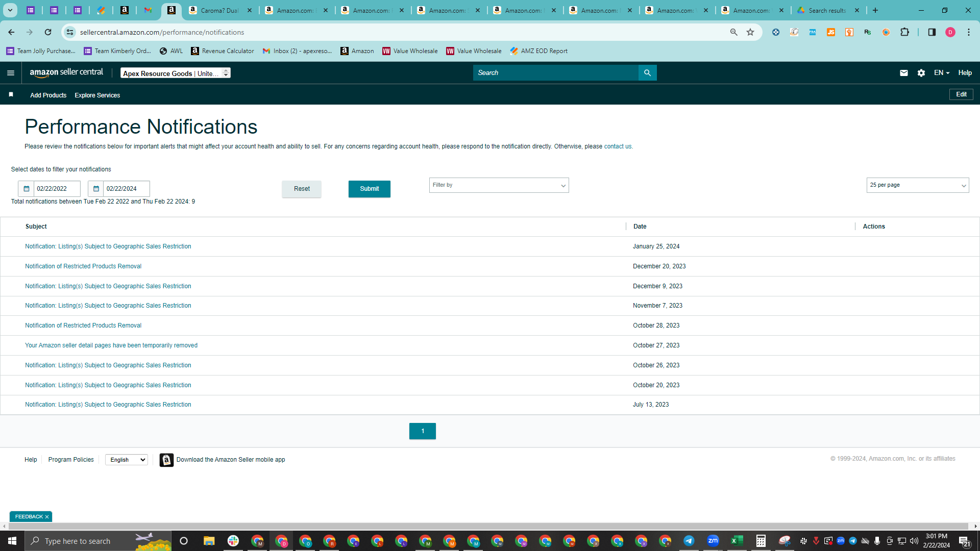Go back to the previous page

tap(11, 32)
